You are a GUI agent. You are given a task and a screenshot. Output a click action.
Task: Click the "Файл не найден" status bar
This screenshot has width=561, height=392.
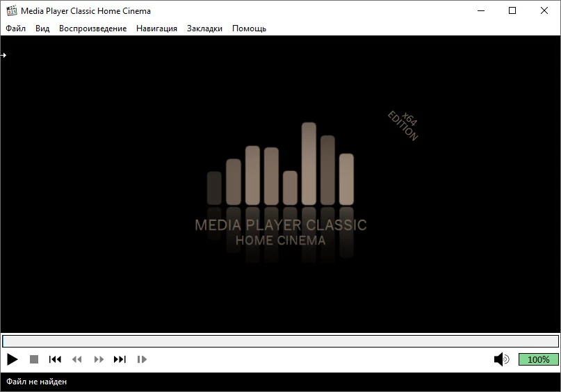tap(37, 382)
